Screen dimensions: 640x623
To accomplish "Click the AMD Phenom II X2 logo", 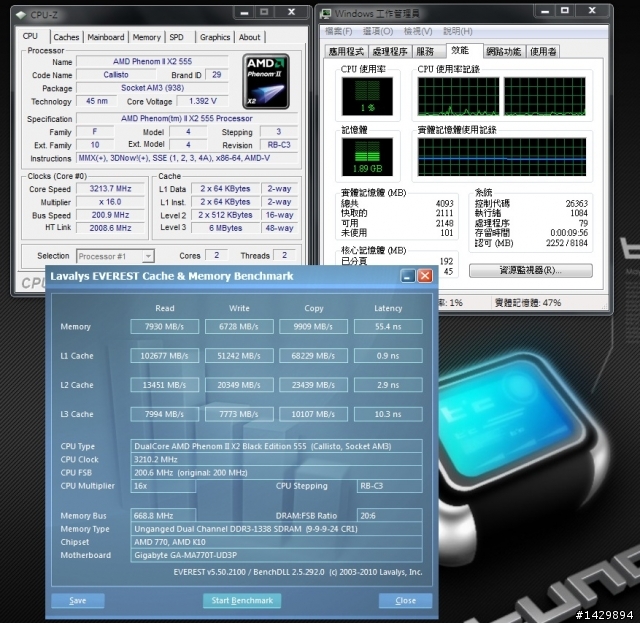I will click(x=266, y=82).
